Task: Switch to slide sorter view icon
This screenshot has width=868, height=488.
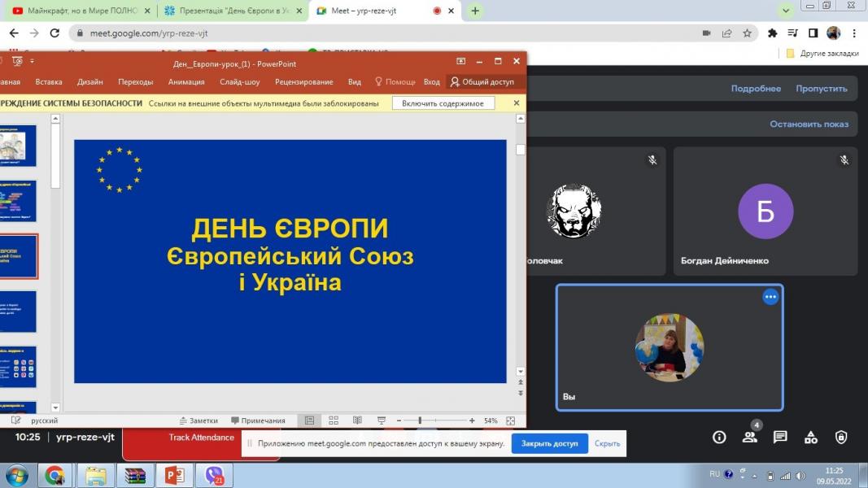Action: (x=334, y=420)
